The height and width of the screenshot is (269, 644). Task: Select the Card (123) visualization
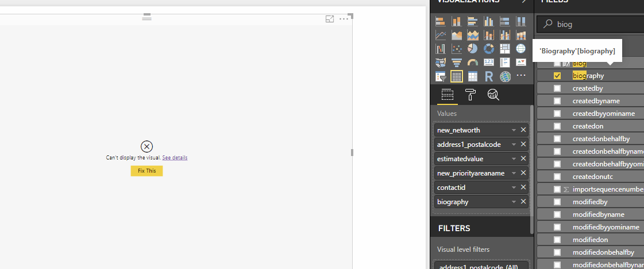[488, 63]
